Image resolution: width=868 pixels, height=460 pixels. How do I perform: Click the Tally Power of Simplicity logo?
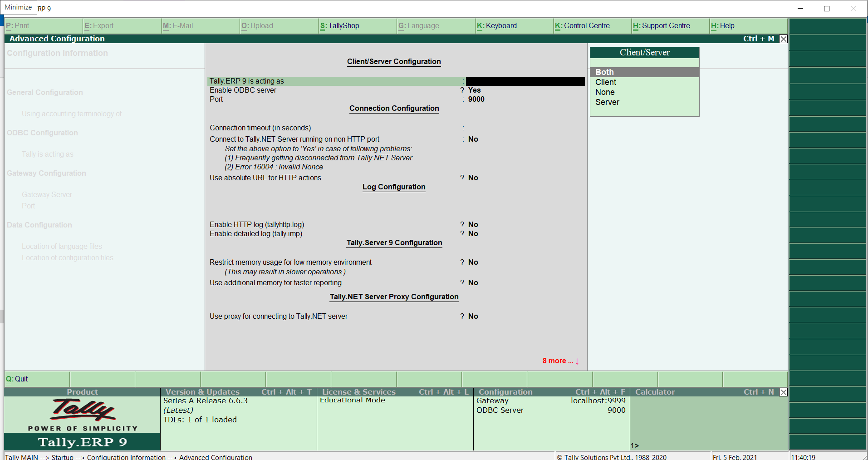(x=83, y=415)
